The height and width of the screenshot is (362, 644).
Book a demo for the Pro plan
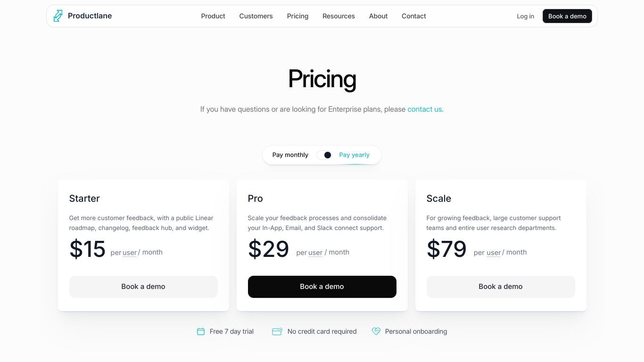(322, 287)
